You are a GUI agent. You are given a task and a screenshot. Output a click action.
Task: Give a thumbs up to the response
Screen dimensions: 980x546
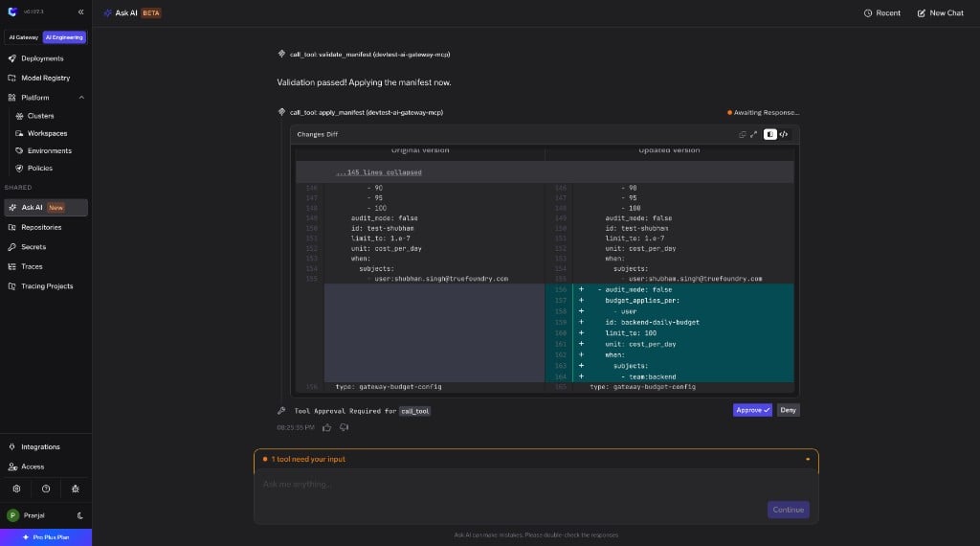327,428
